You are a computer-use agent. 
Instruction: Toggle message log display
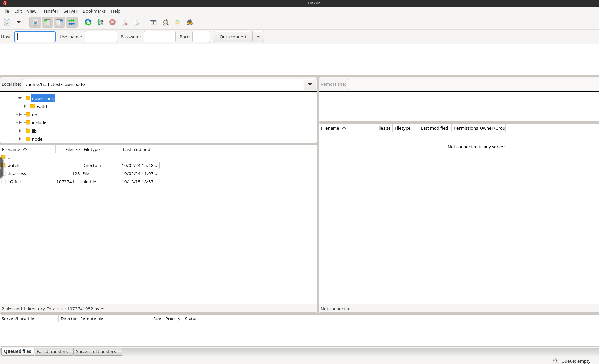[35, 22]
